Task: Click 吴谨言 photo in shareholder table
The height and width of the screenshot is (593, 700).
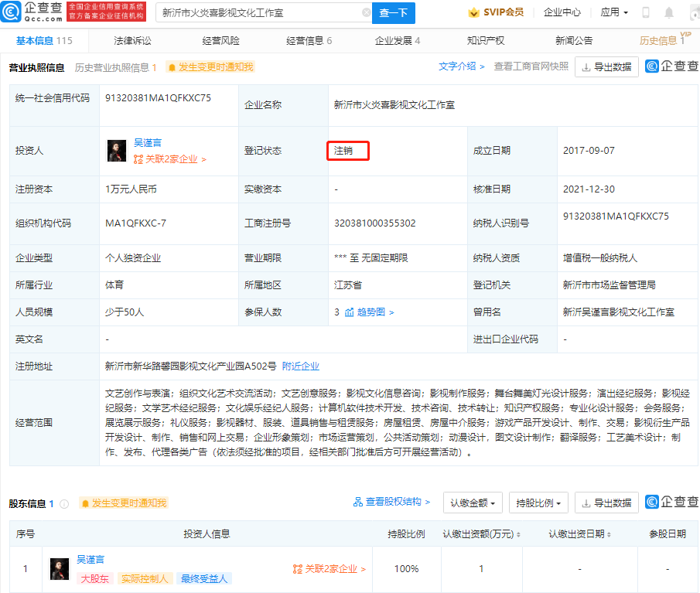Action: (60, 568)
